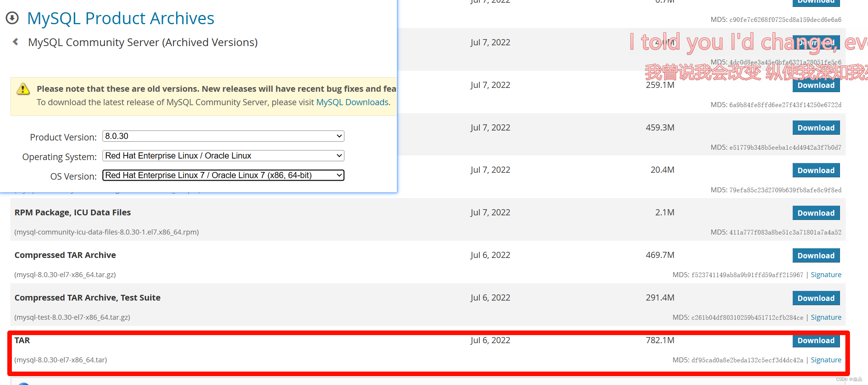Click the MD5 hash 79efa85c23d2709b639fb8afe8c9f8ed
868x385 pixels.
click(785, 190)
